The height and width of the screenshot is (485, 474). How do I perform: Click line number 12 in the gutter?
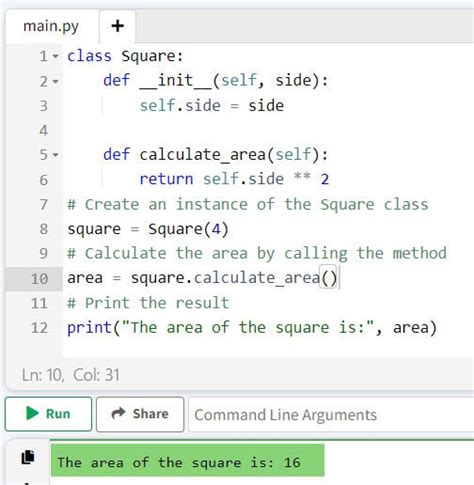[x=39, y=328]
